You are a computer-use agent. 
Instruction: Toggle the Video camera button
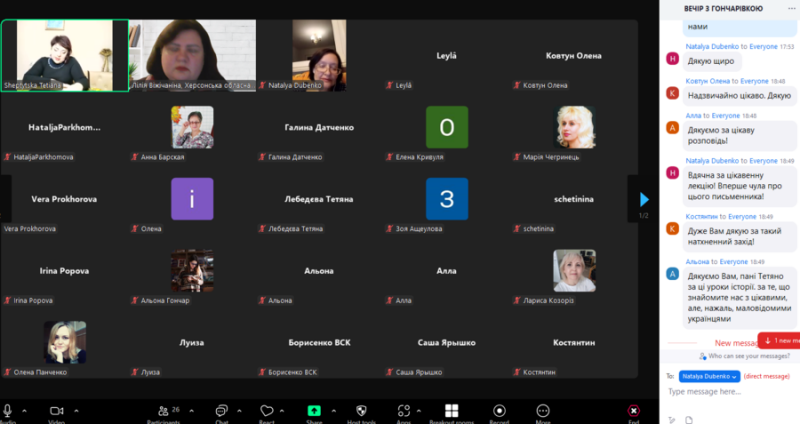56,411
